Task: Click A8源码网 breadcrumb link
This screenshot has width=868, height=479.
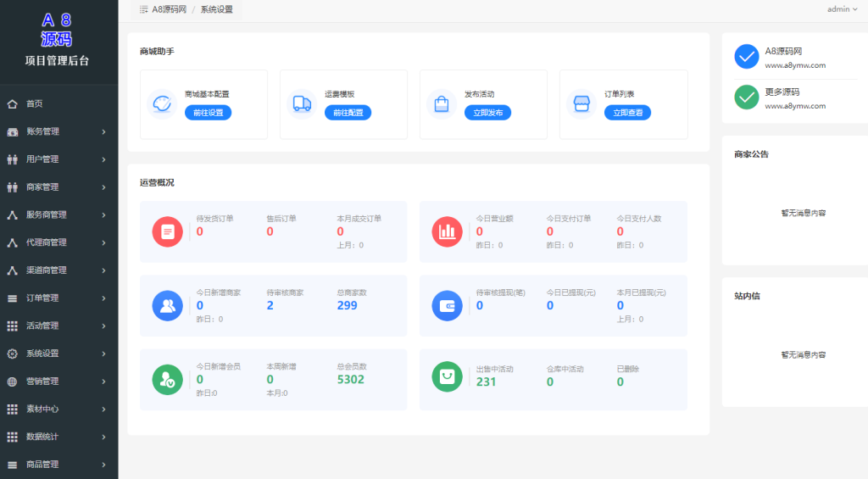Action: tap(170, 9)
